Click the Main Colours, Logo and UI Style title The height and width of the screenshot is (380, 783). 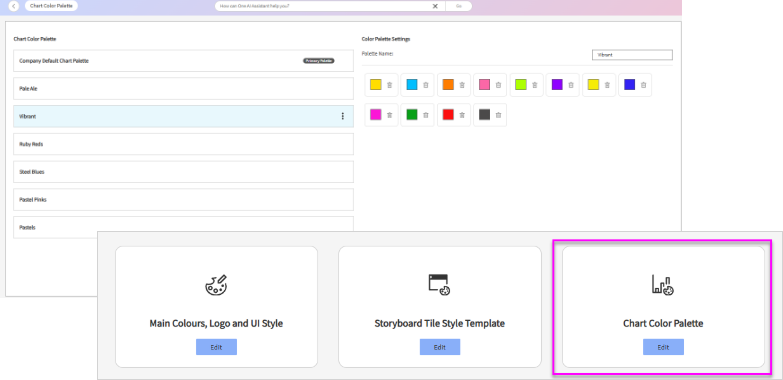[216, 324]
